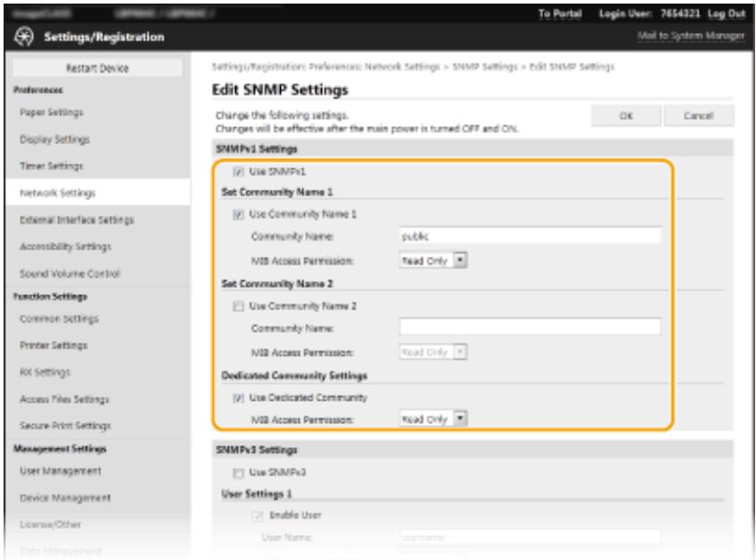
Task: Click the Restart Device button
Action: (x=98, y=68)
